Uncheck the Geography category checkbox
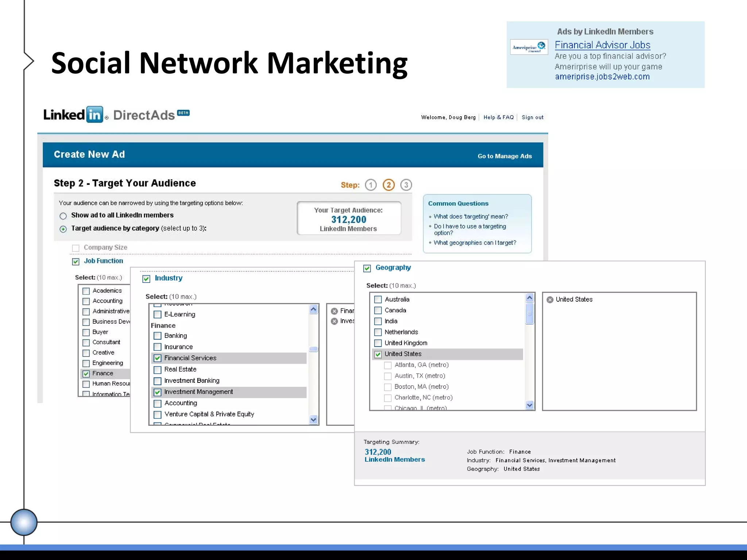Viewport: 747px width, 560px height. coord(367,268)
